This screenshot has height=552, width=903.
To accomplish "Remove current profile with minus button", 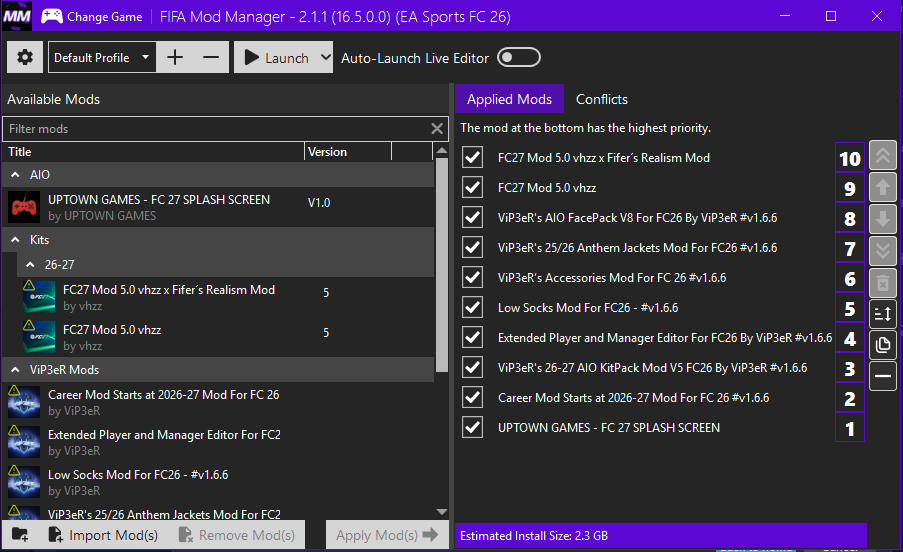I will click(211, 57).
